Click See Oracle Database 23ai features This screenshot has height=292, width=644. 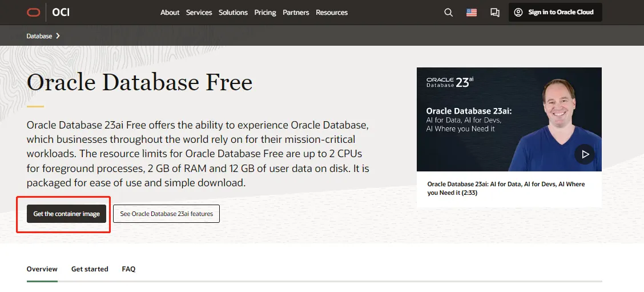coord(166,214)
